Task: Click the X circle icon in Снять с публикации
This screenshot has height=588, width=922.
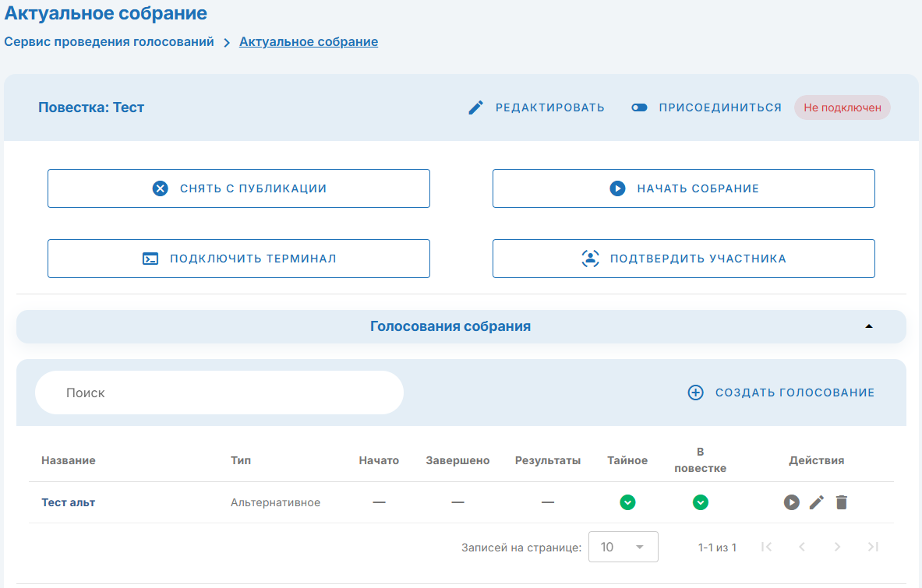Action: 160,188
